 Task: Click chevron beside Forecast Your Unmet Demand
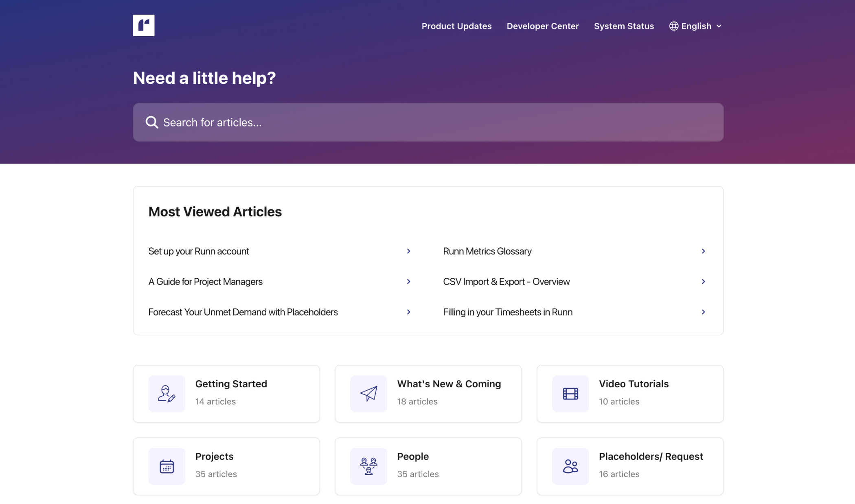(x=408, y=312)
